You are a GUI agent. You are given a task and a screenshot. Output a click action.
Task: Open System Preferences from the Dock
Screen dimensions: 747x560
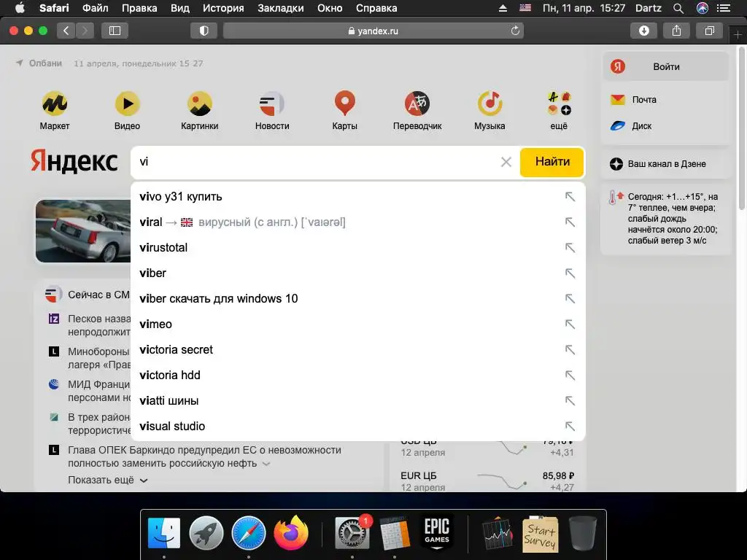click(x=352, y=533)
